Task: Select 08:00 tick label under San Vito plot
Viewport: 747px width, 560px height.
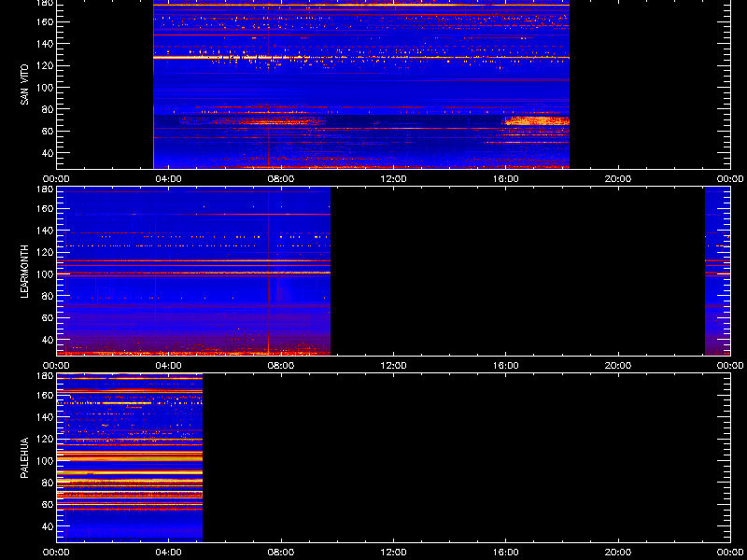Action: (281, 179)
